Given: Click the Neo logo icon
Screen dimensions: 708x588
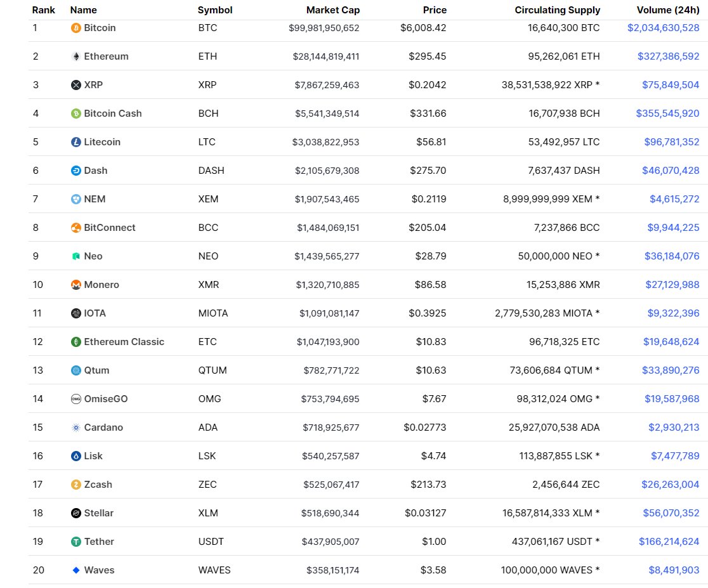Looking at the screenshot, I should (x=76, y=256).
